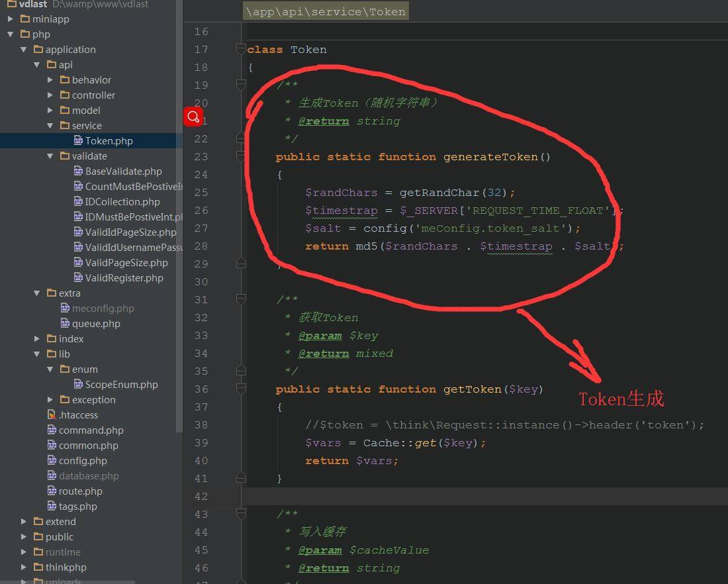This screenshot has height=584, width=728.
Task: Click the getRandChar function call
Action: [x=439, y=193]
